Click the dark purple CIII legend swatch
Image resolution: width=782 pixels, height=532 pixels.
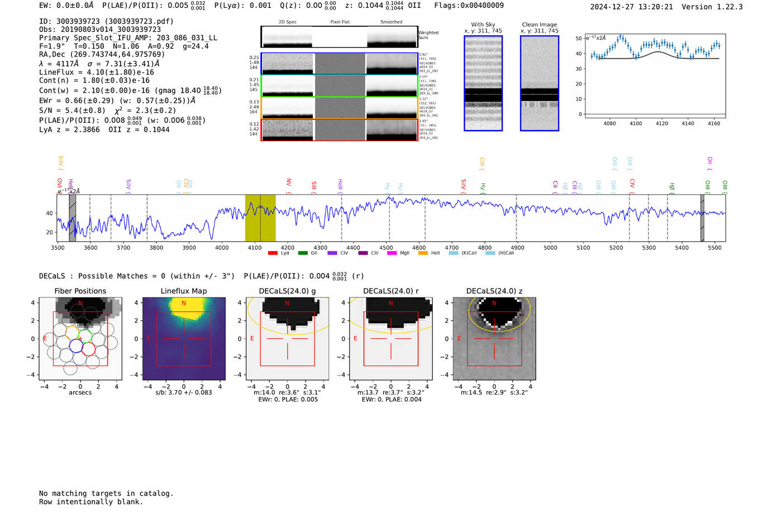pyautogui.click(x=363, y=253)
